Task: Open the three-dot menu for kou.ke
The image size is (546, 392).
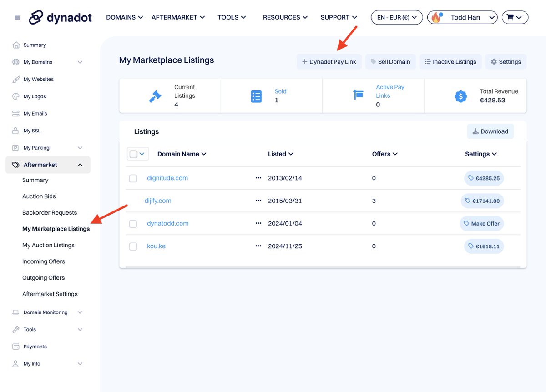Action: tap(258, 246)
